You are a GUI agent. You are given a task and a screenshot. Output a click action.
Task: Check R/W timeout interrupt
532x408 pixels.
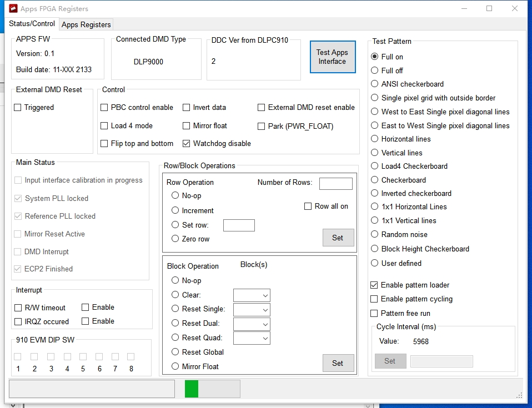pos(18,308)
